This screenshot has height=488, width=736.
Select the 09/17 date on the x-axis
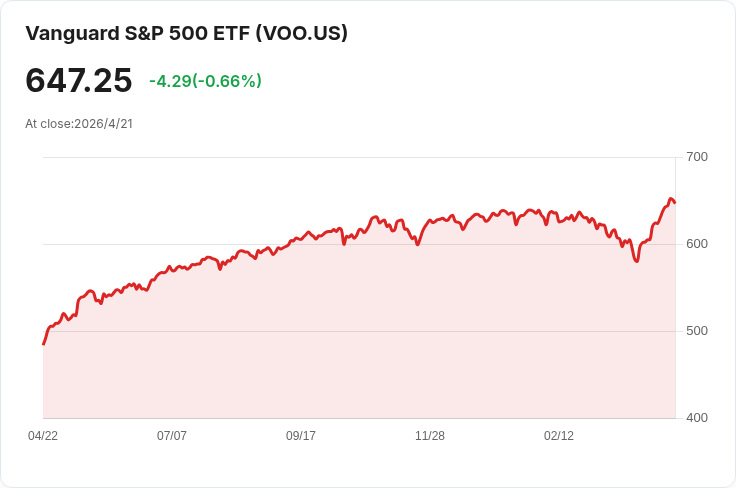(301, 436)
